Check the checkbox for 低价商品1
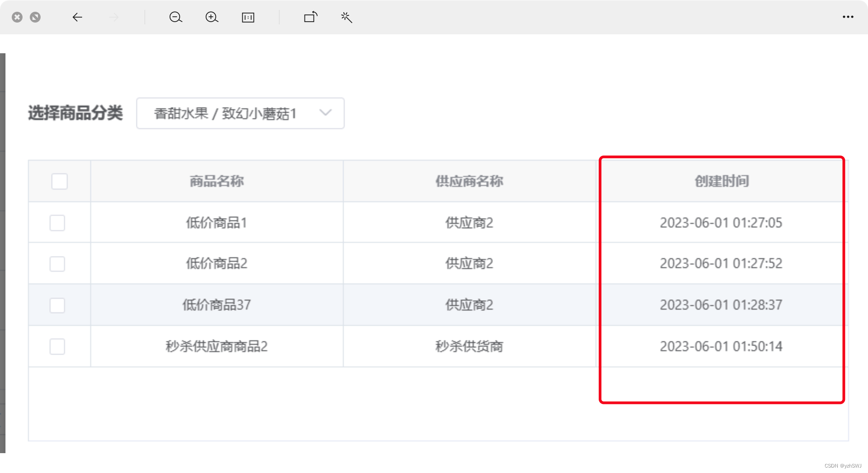This screenshot has width=868, height=473. 57,223
